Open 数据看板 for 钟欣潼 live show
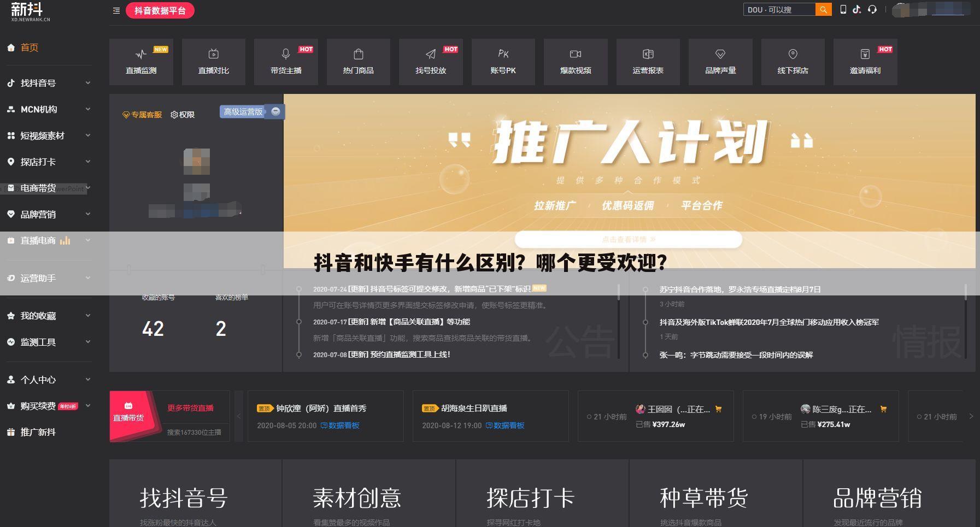The height and width of the screenshot is (527, 980). click(x=340, y=425)
